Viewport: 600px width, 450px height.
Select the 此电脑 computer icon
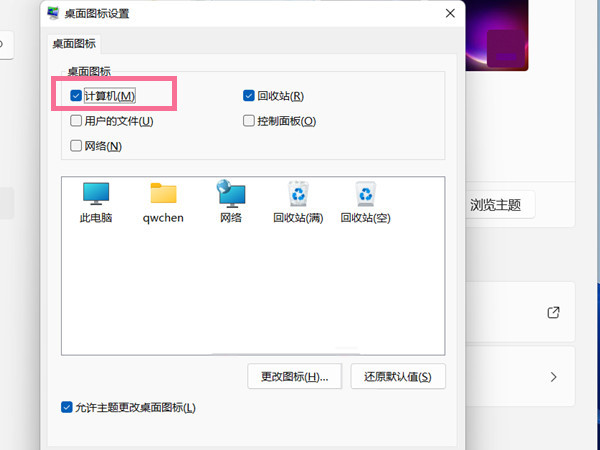96,200
